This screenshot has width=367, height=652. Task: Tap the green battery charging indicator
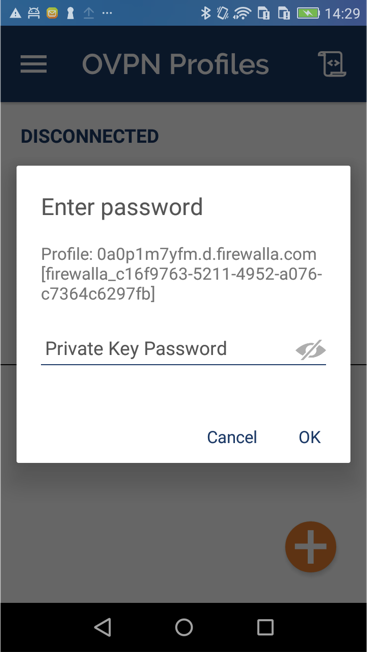(x=308, y=13)
